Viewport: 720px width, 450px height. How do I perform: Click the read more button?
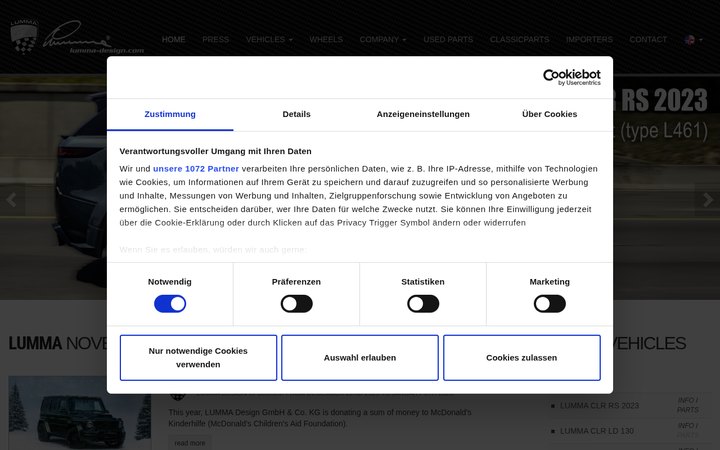click(x=190, y=443)
